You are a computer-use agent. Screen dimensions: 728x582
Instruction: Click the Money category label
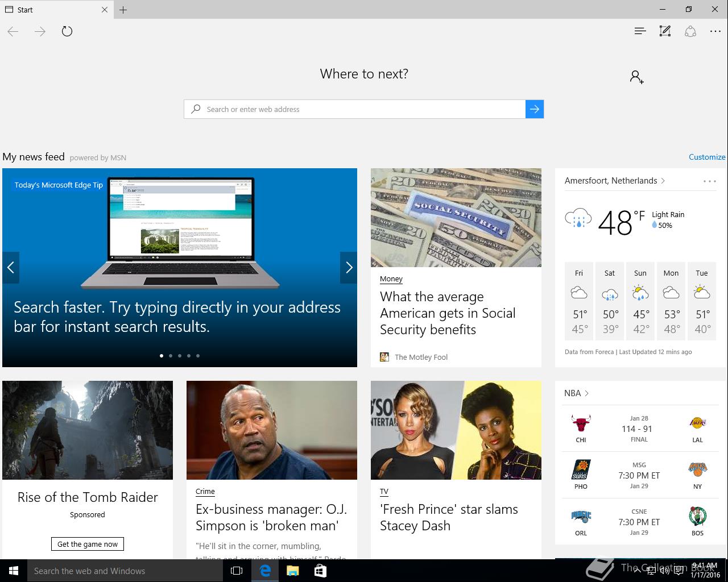pos(391,279)
